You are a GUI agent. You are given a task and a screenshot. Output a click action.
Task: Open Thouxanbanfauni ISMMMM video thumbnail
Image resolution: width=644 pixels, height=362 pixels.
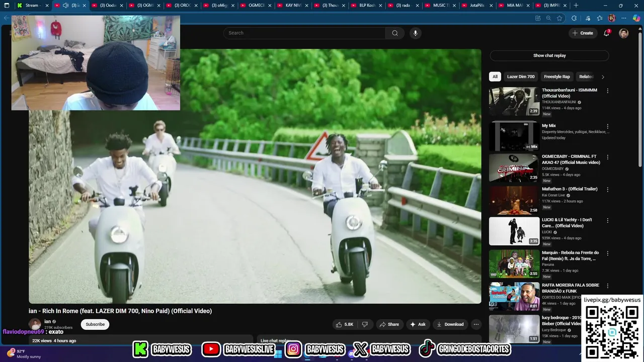click(x=514, y=102)
